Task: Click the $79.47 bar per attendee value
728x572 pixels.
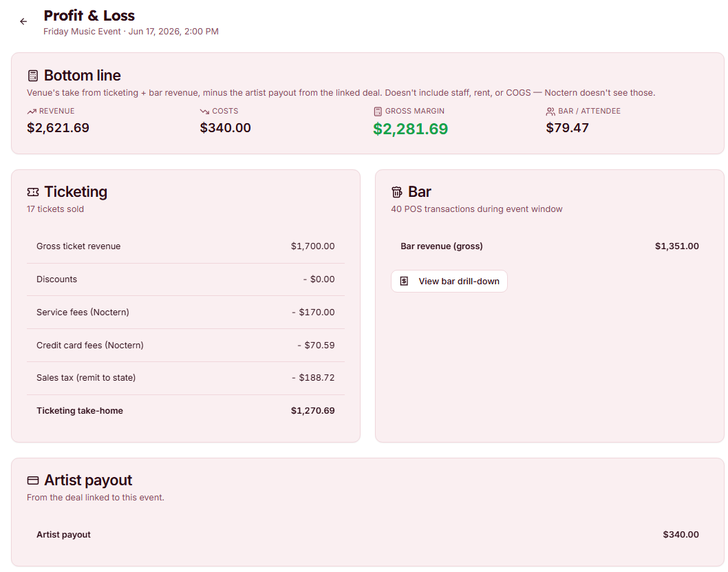Action: (x=568, y=127)
